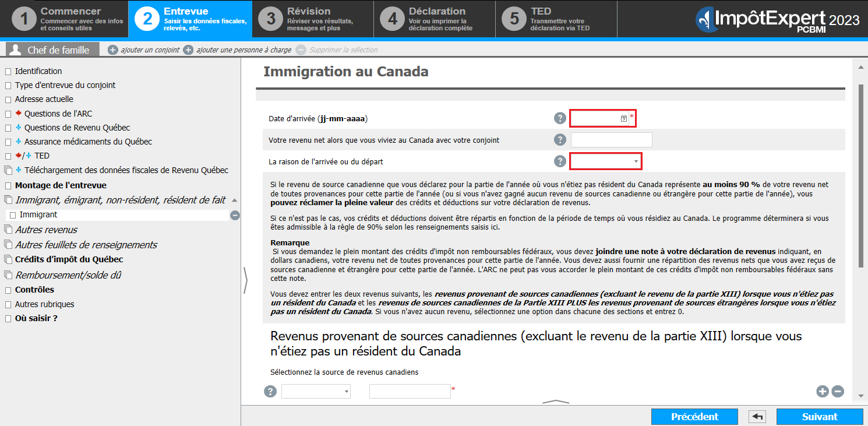868x426 pixels.
Task: Toggle the TED checkbox in sidebar
Action: click(x=8, y=156)
